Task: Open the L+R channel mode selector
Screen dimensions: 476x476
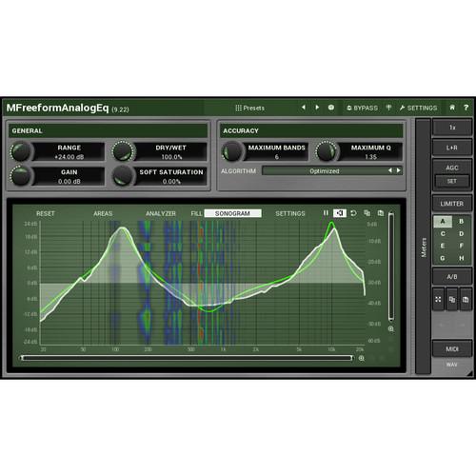Action: point(452,148)
